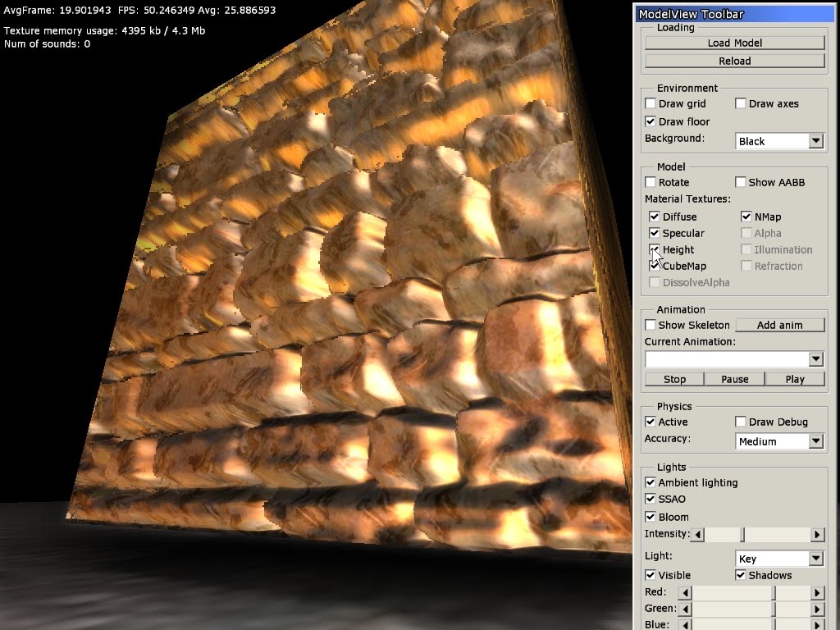
Task: Enable the Draw axes checkbox
Action: click(741, 103)
